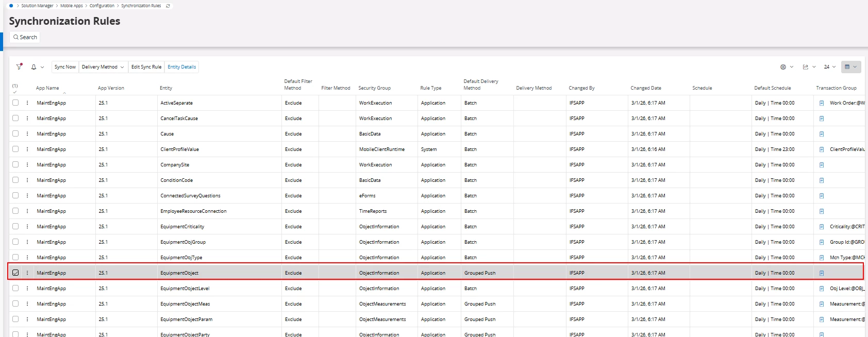Click the table view layout icon

[847, 67]
